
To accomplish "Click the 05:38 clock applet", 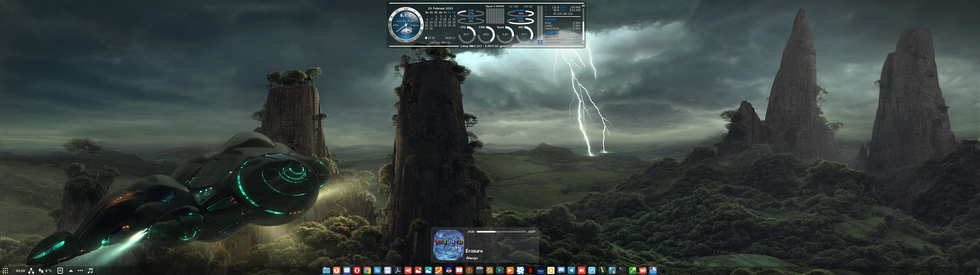I will (20, 271).
